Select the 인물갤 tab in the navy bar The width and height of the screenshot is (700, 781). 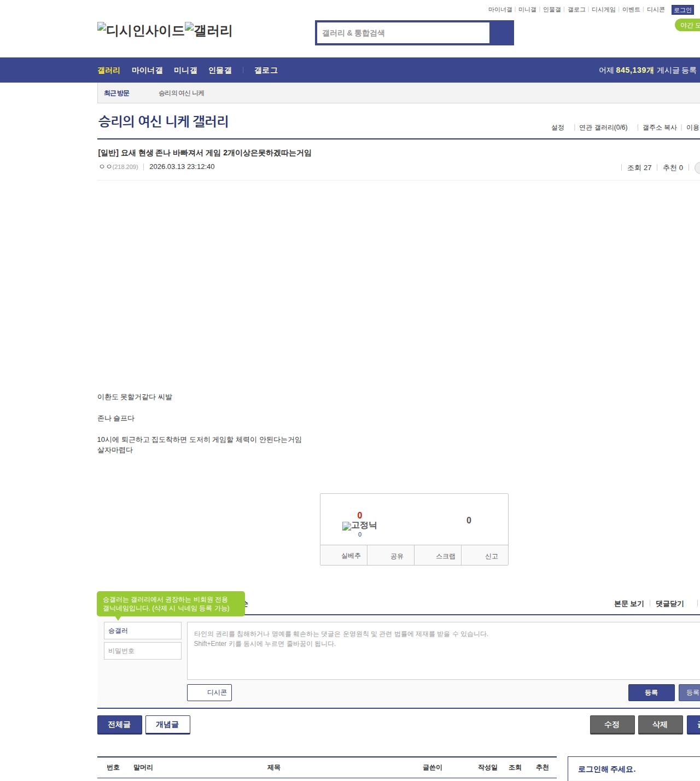coord(220,70)
